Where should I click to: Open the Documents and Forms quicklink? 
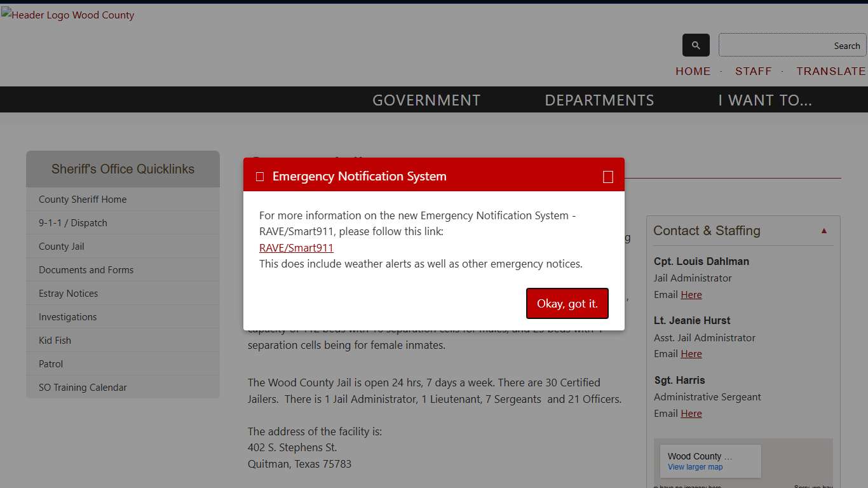click(x=86, y=270)
